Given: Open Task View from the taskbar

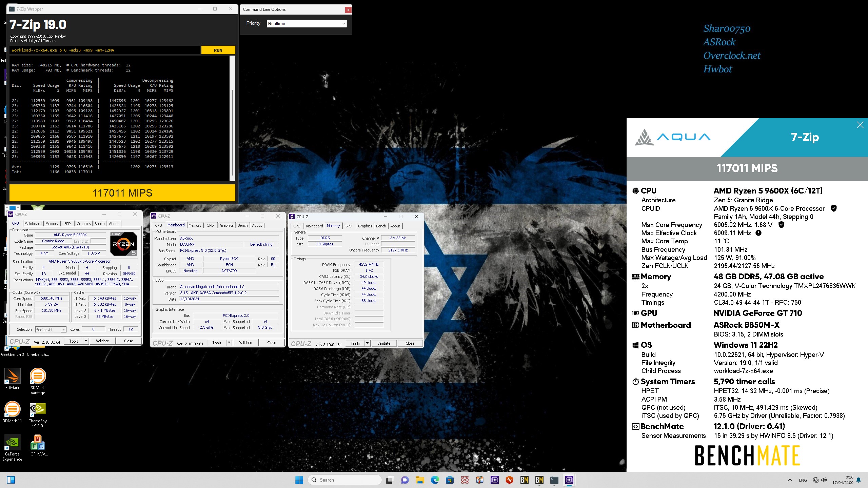Looking at the screenshot, I should tap(390, 480).
